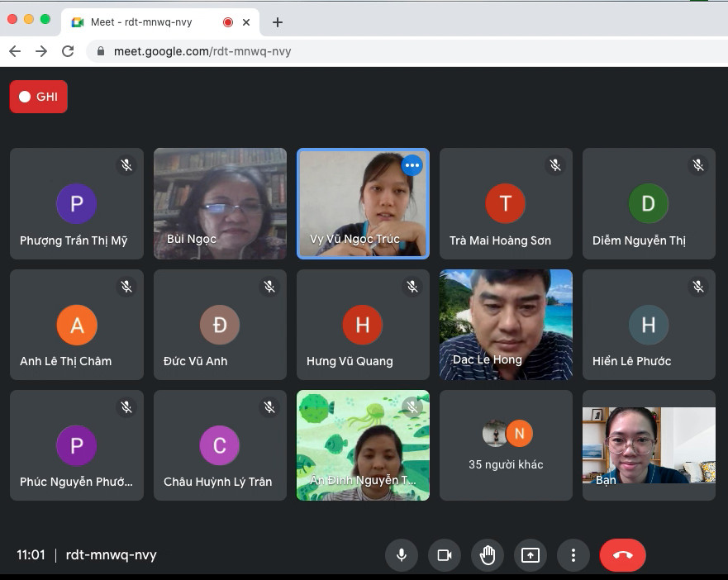The image size is (728, 580).
Task: Click the name Đức Vũ Anh
Action: point(196,361)
